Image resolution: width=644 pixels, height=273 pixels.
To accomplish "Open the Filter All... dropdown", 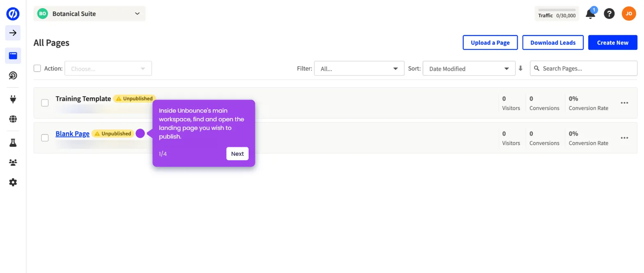I will coord(359,68).
